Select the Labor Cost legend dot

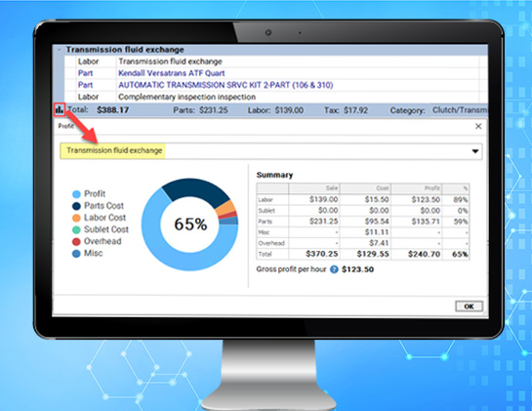click(76, 218)
